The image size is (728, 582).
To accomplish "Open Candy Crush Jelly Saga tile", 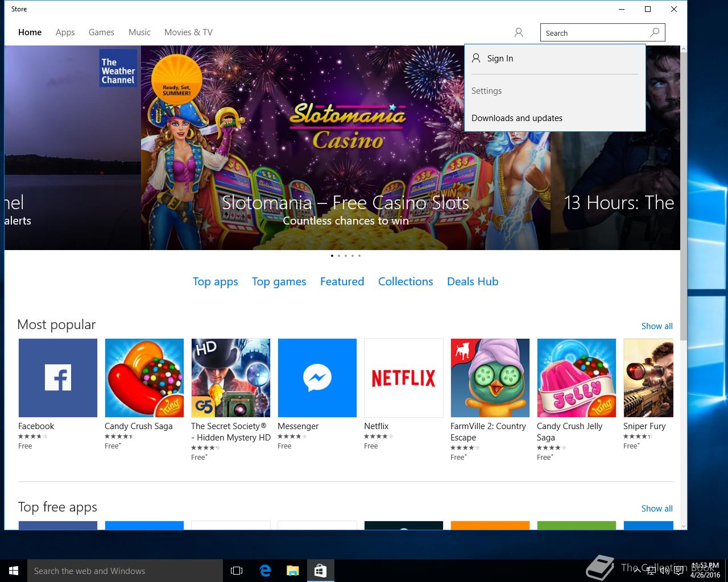I will click(x=577, y=378).
